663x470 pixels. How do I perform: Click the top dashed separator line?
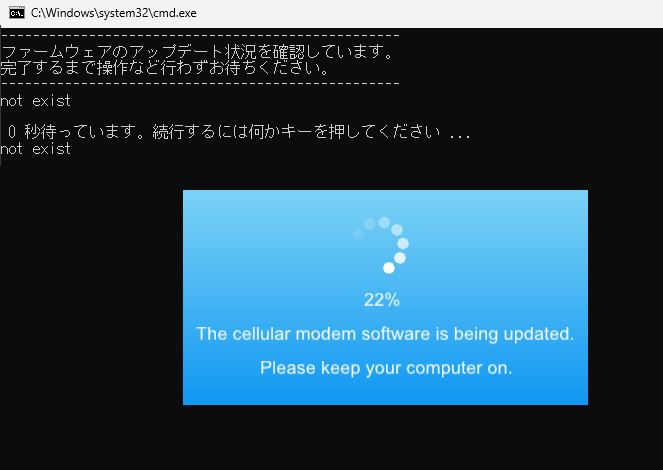(200, 36)
